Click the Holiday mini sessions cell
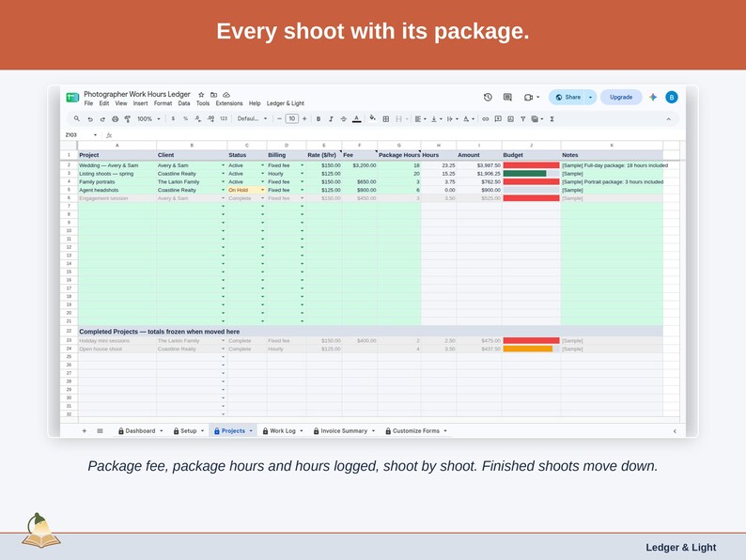The width and height of the screenshot is (746, 560). coord(117,341)
